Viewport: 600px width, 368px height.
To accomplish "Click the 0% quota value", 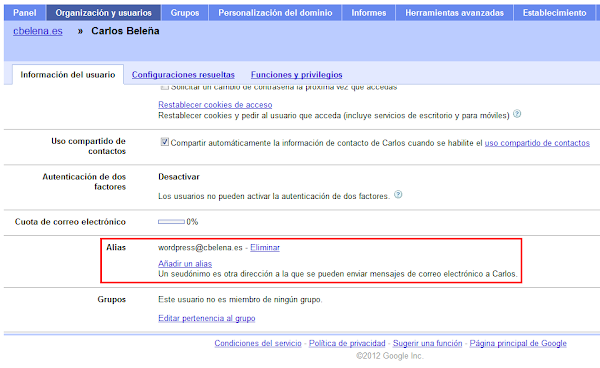I will pyautogui.click(x=192, y=221).
